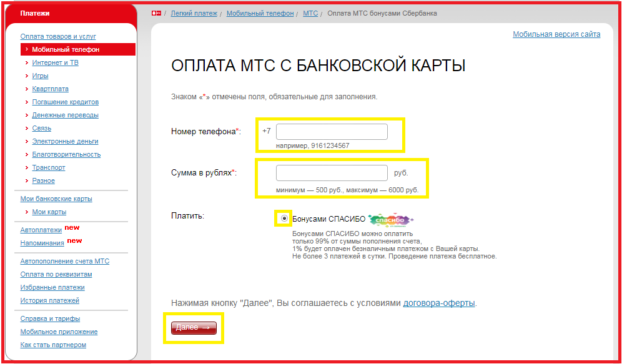Click the Платежи sidebar header
Screen dimensions: 622x364
coord(35,14)
